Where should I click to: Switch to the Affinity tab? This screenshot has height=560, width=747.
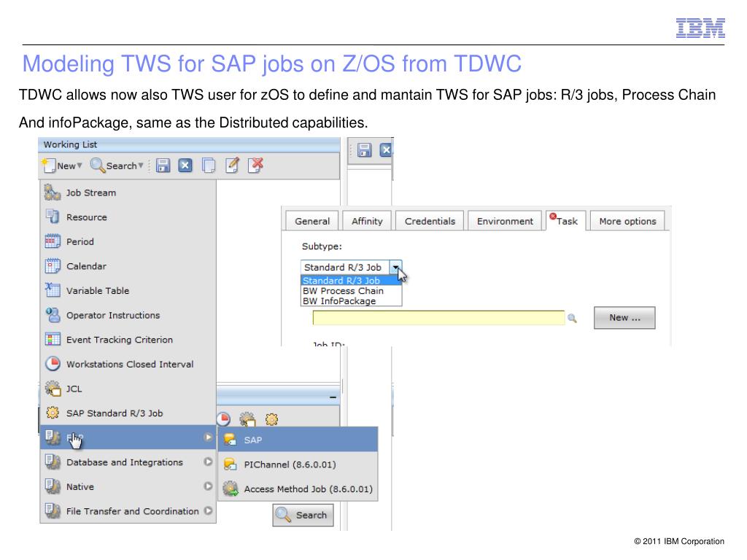pyautogui.click(x=367, y=221)
